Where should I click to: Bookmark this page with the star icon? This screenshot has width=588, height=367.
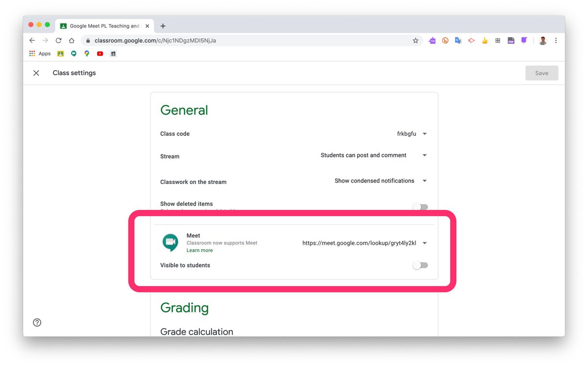[x=416, y=41]
